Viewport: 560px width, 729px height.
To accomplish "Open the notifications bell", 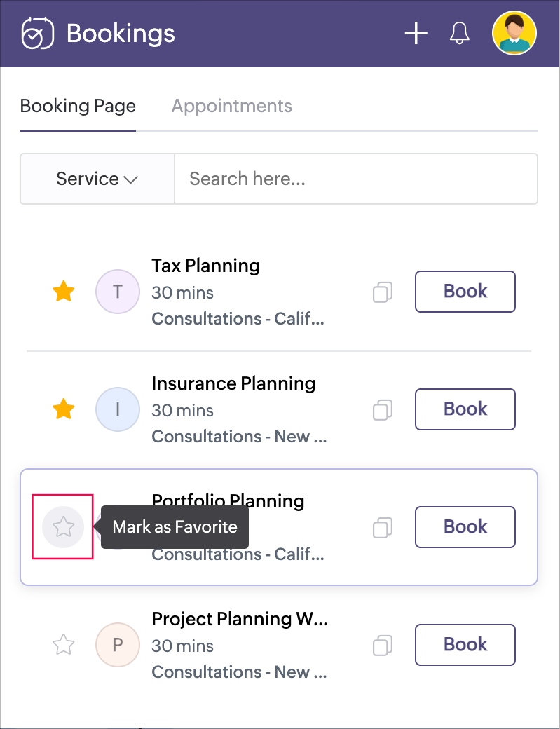I will (459, 33).
